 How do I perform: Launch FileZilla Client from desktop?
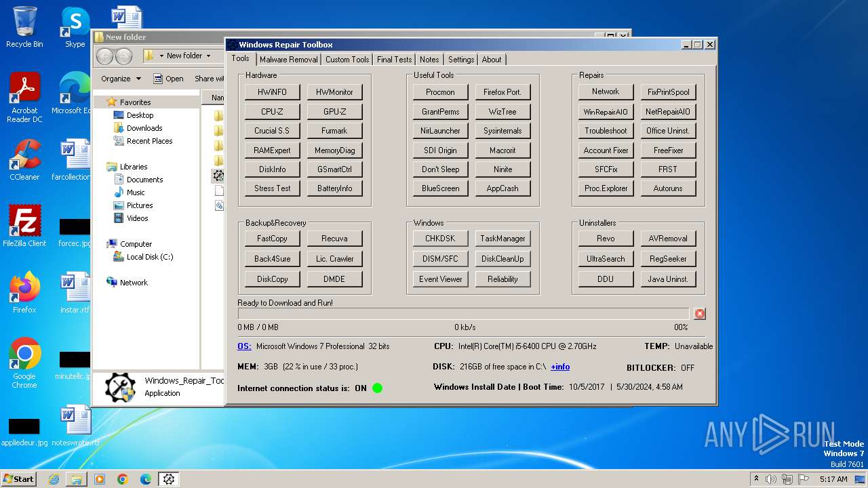pos(24,226)
